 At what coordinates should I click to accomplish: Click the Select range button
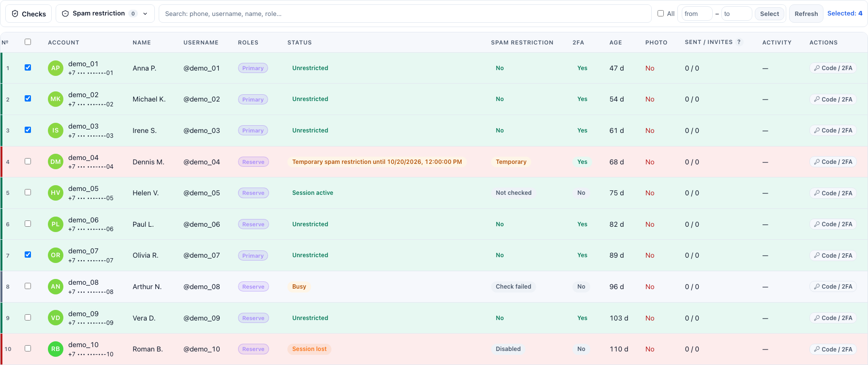(x=769, y=14)
